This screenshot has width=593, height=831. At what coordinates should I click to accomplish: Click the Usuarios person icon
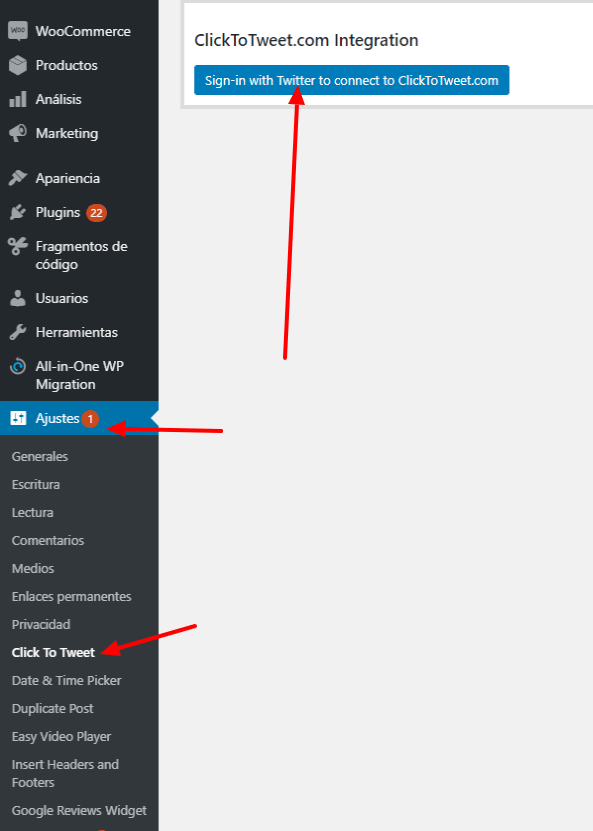tap(18, 298)
